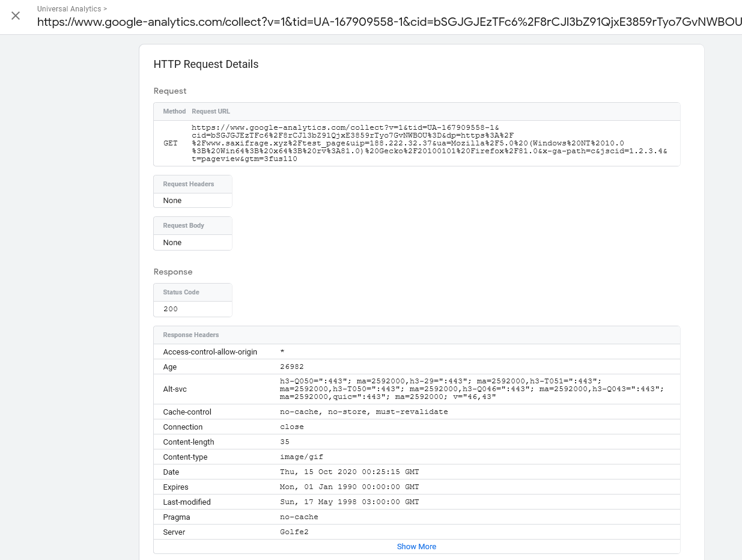Select the Pragma value no-cache
742x560 pixels.
[299, 517]
